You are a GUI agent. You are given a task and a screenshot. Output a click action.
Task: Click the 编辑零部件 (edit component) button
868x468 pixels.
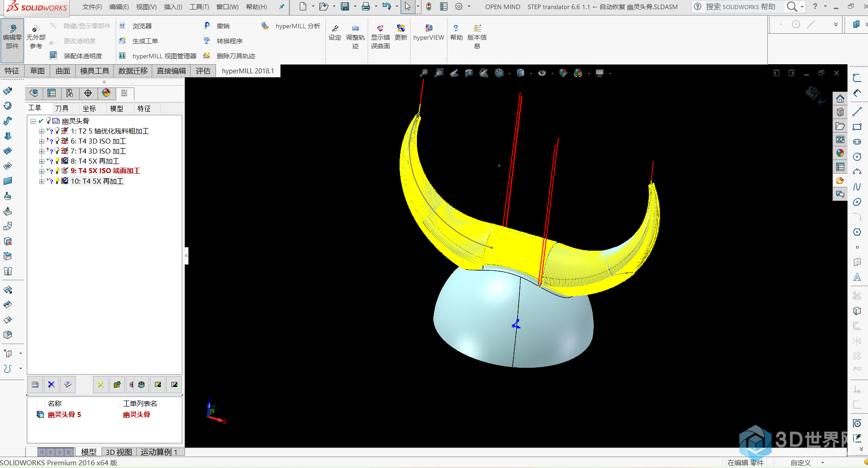(12, 41)
